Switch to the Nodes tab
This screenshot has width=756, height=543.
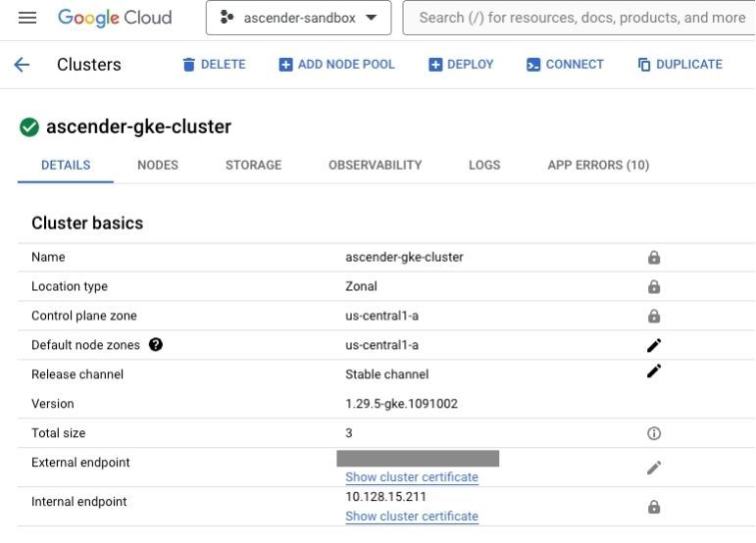(x=158, y=165)
